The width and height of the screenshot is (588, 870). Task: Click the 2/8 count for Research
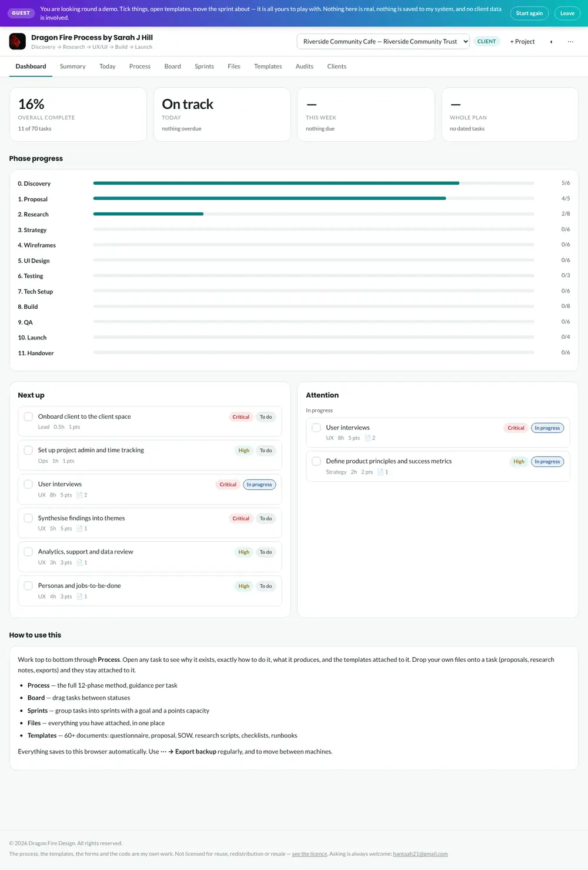[x=566, y=214]
